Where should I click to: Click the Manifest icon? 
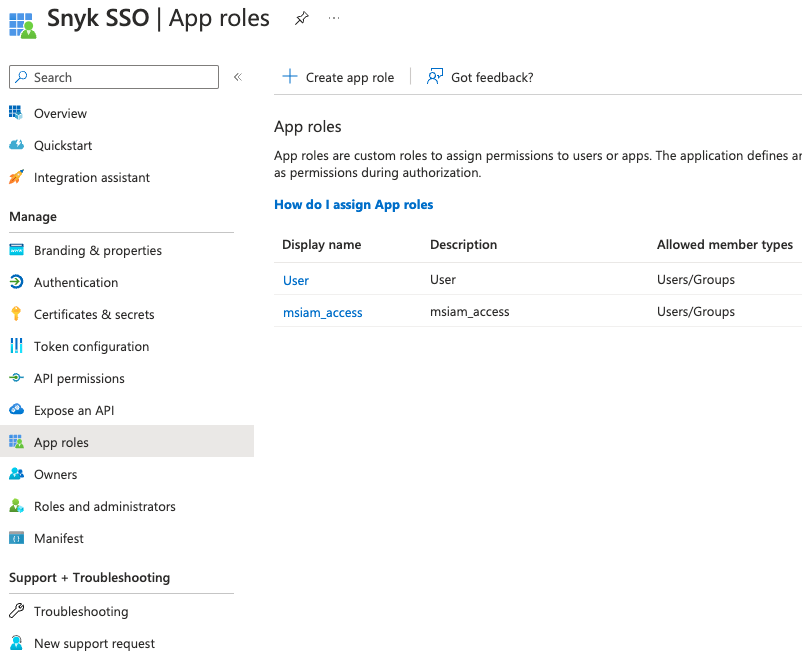coord(16,538)
